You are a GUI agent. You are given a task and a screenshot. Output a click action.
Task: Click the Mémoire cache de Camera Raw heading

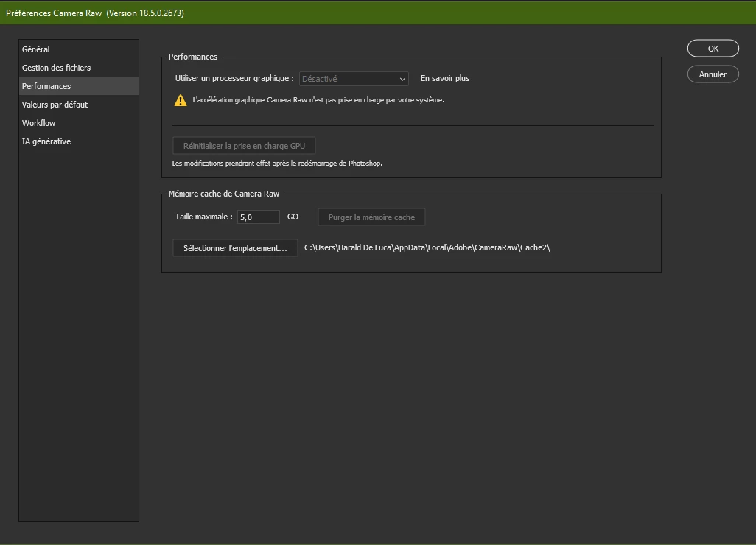(224, 194)
